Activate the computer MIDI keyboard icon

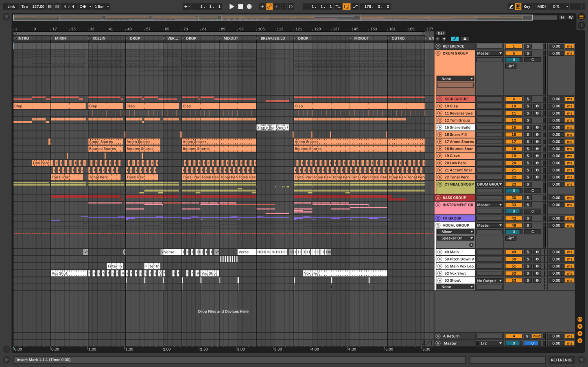(518, 7)
